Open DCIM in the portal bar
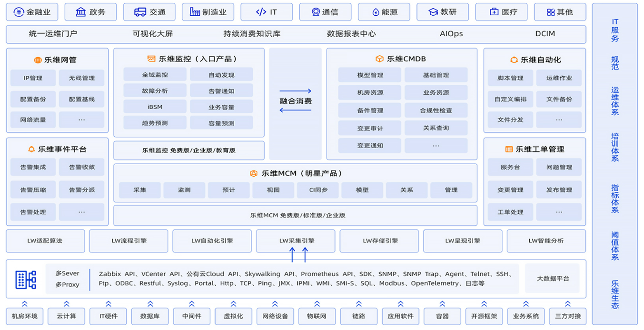This screenshot has width=644, height=330. tap(545, 34)
